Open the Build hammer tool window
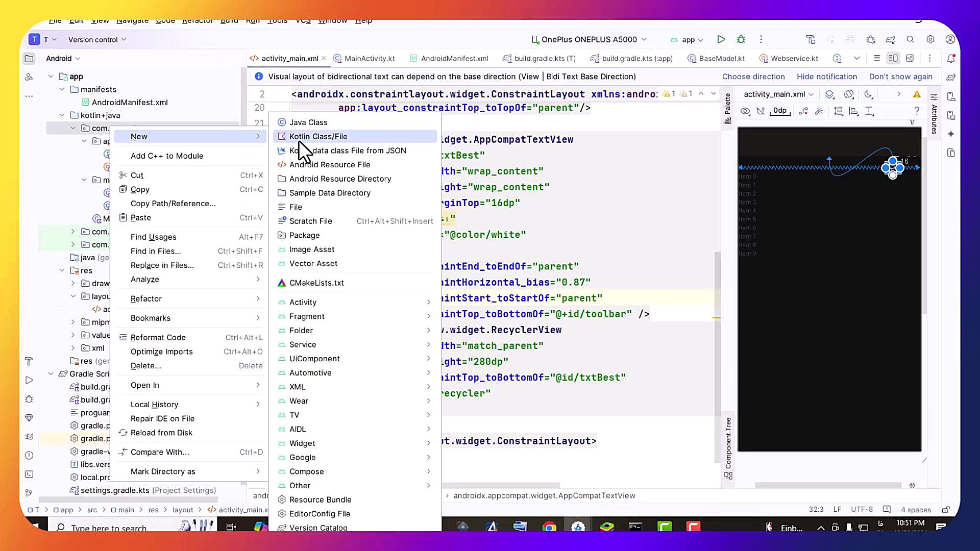980x551 pixels. pos(29,361)
